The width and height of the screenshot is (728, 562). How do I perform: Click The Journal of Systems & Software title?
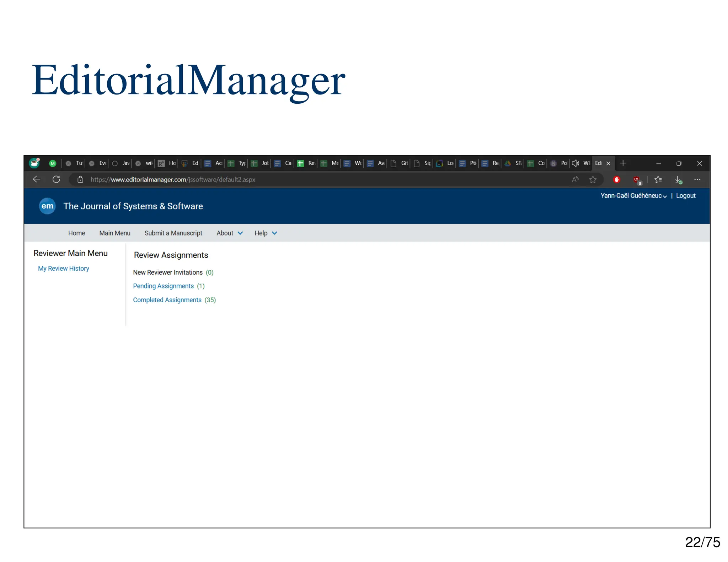pos(133,206)
